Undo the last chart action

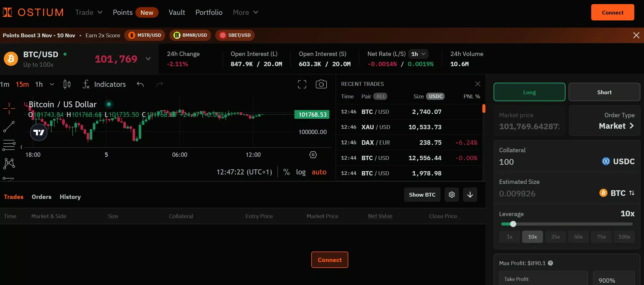[140, 84]
